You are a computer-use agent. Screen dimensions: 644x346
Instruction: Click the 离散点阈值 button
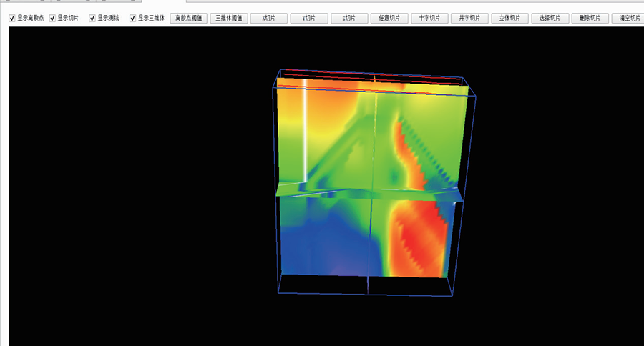point(190,18)
